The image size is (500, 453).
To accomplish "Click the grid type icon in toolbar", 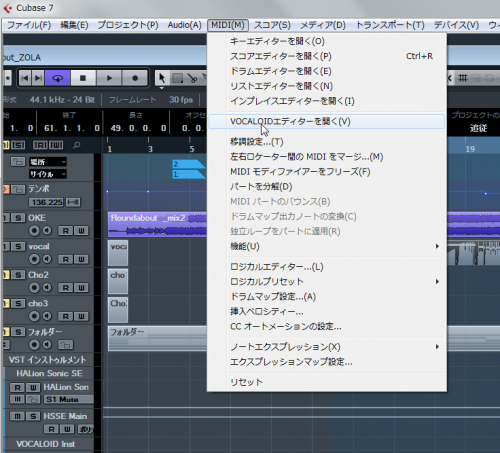I will [x=462, y=78].
